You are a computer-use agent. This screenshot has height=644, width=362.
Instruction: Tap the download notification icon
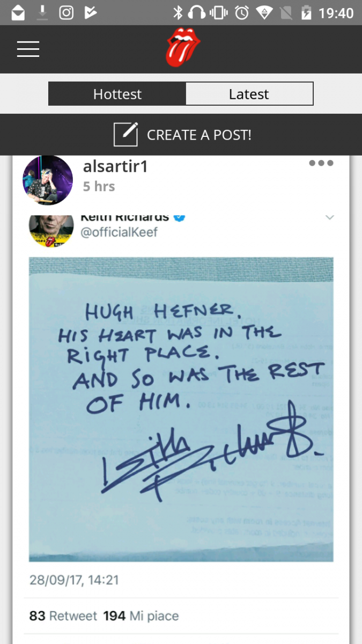pos(42,12)
